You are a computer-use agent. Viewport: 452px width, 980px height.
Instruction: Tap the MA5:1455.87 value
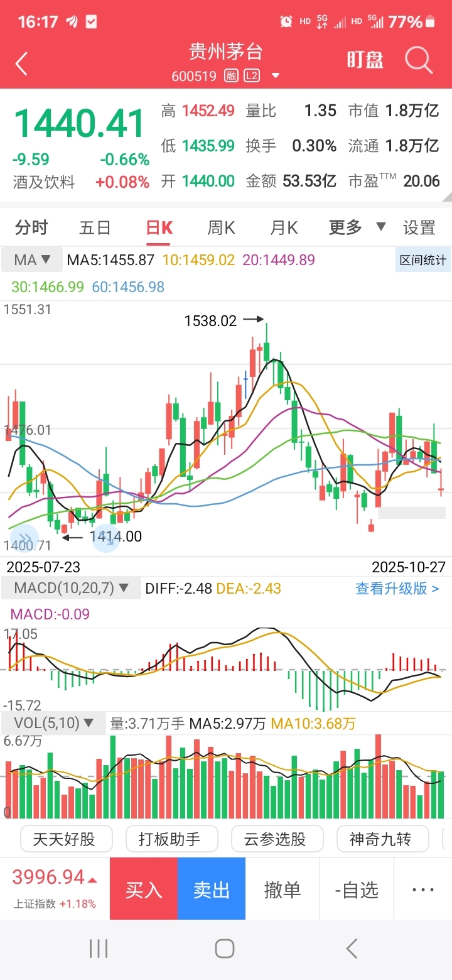point(110,259)
